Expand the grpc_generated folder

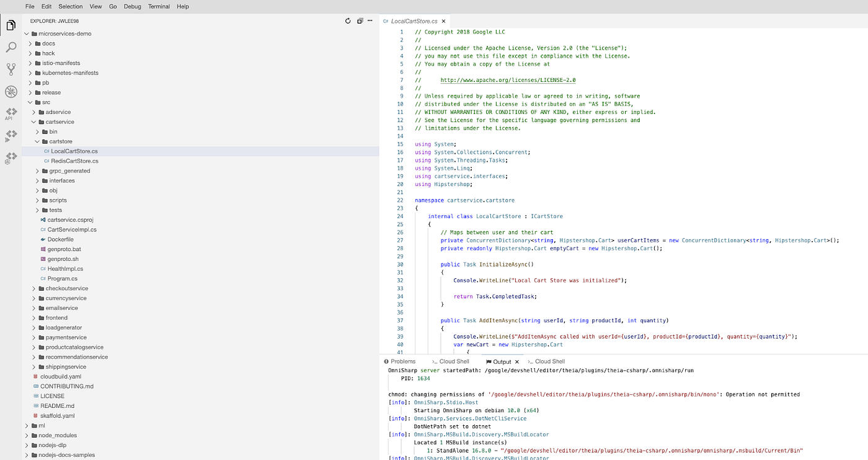[x=38, y=171]
